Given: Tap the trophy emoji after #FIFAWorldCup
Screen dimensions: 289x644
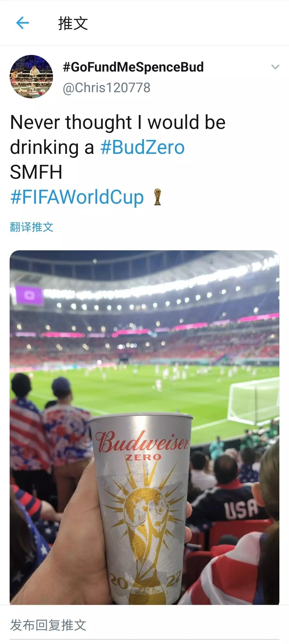Looking at the screenshot, I should click(x=158, y=197).
